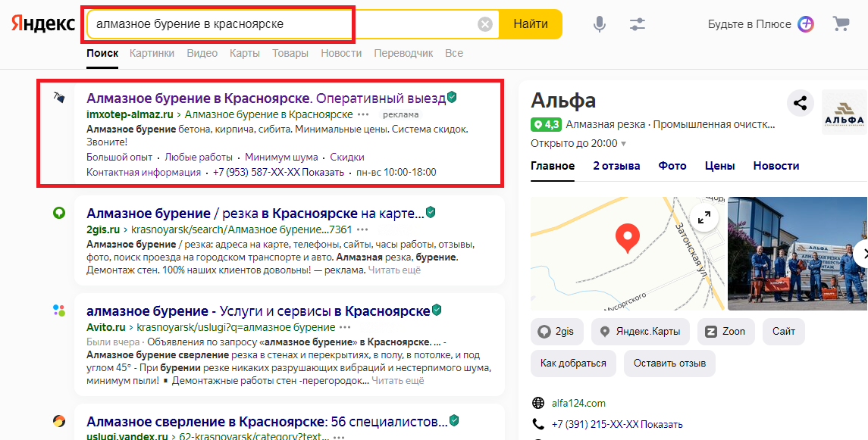Click verified shield on imxotep-almaz result title
The image size is (868, 440).
[453, 97]
